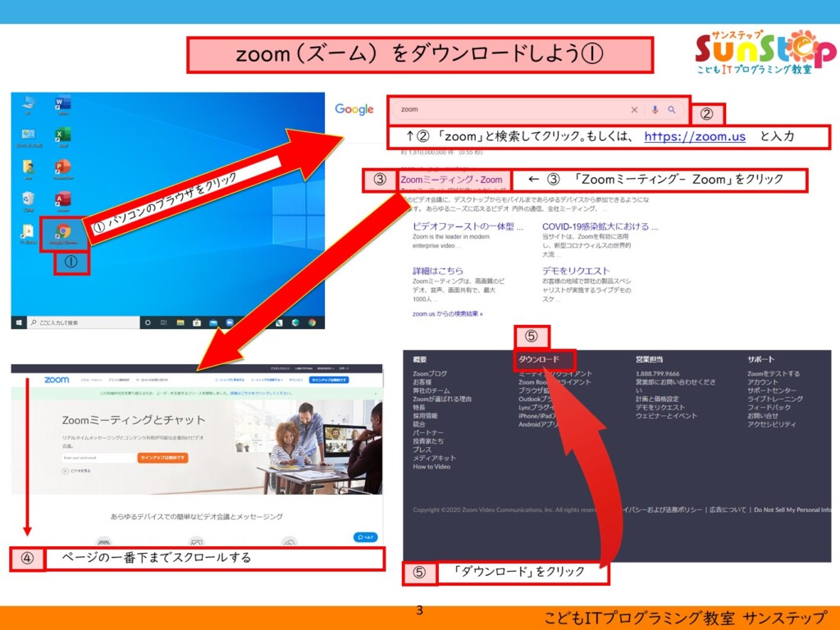The width and height of the screenshot is (840, 630).
Task: Open the 'サポートセンター' footer link
Action: pos(772,390)
